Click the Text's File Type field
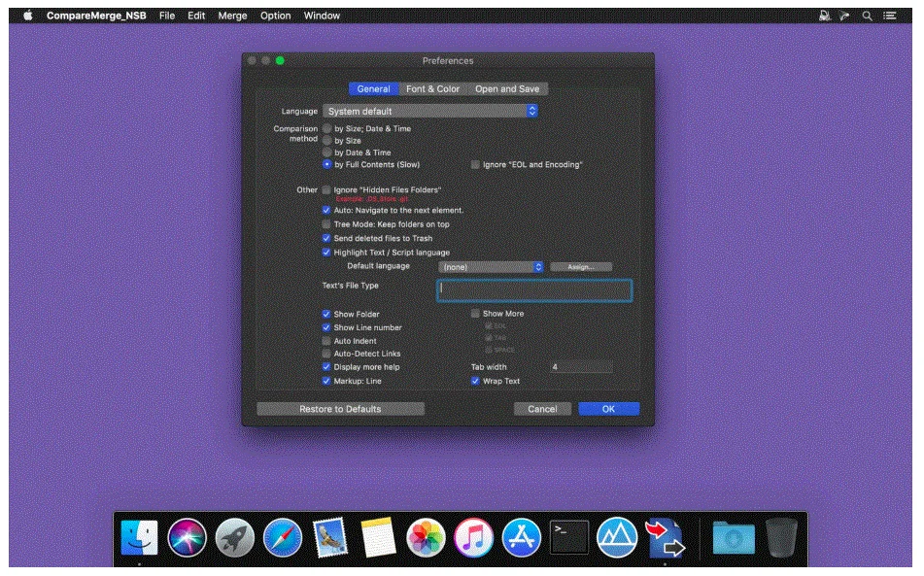Image resolution: width=924 pixels, height=576 pixels. pyautogui.click(x=534, y=290)
